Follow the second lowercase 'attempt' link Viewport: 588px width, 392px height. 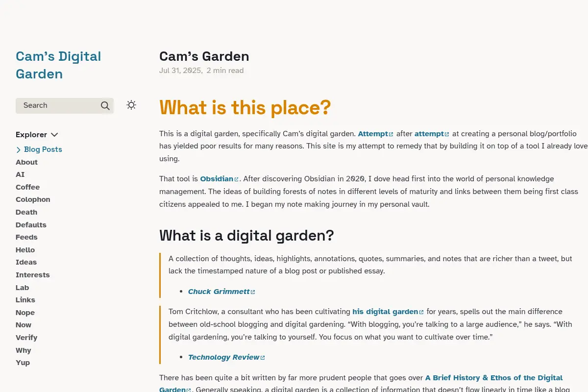coord(432,134)
